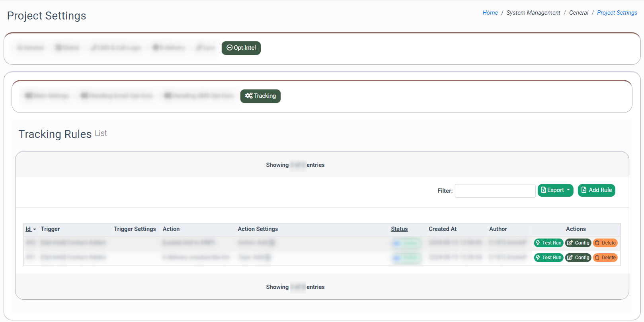Click the Created At column header

[442, 229]
